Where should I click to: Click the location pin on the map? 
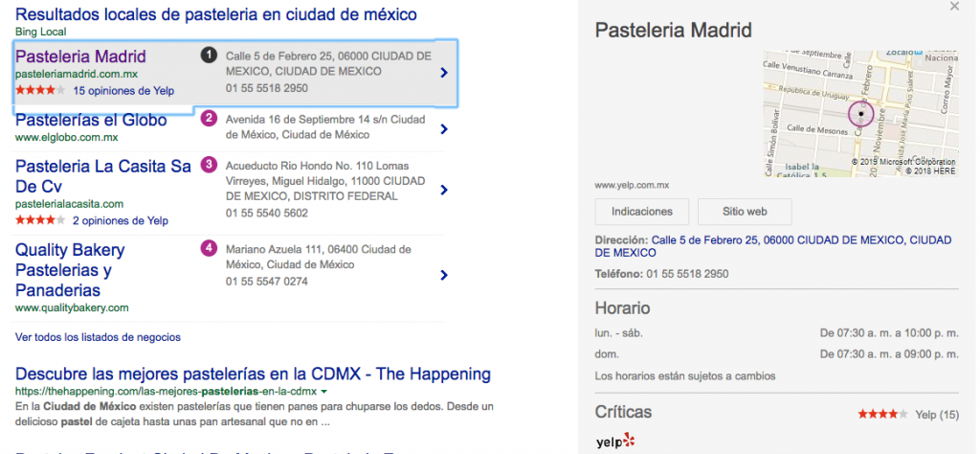(861, 114)
